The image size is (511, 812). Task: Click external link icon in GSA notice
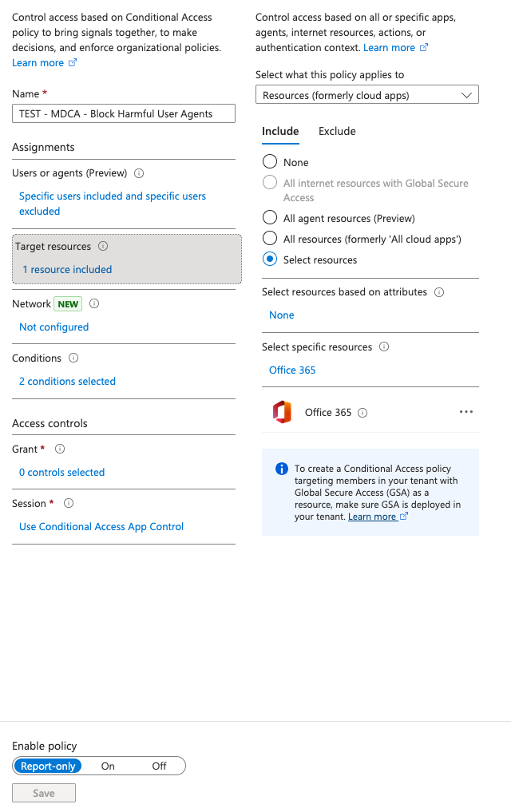404,517
